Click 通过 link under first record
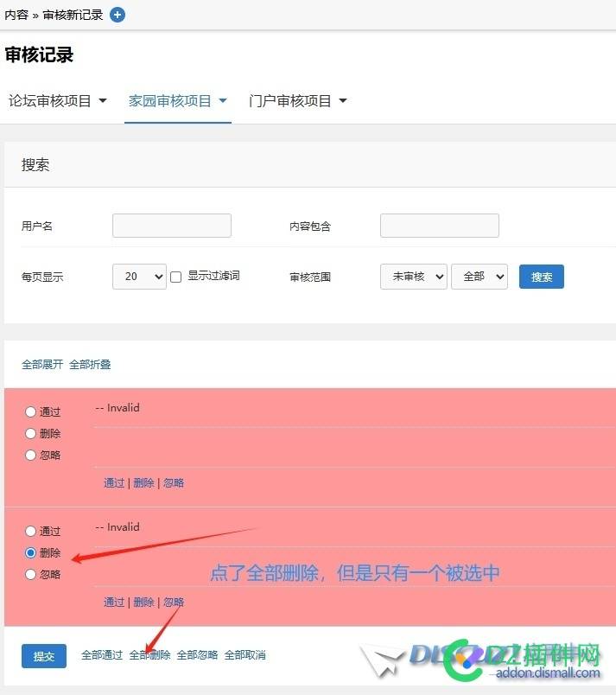Viewport: 616px width, 695px height. (x=114, y=482)
